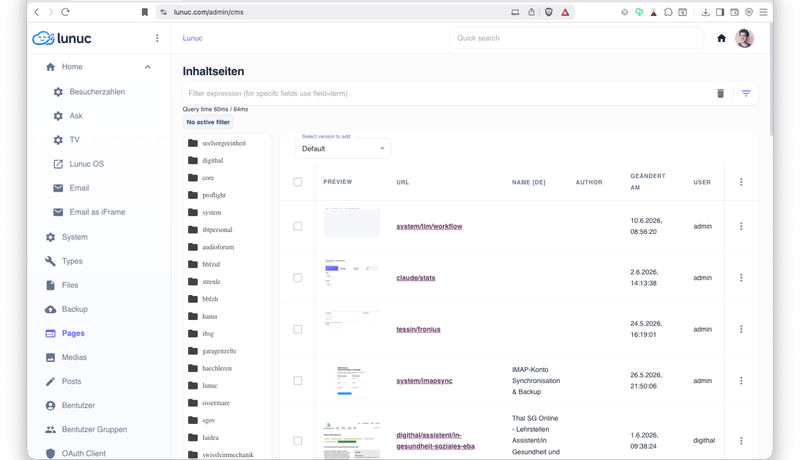
Task: Open the system/imapsync link
Action: click(x=424, y=381)
